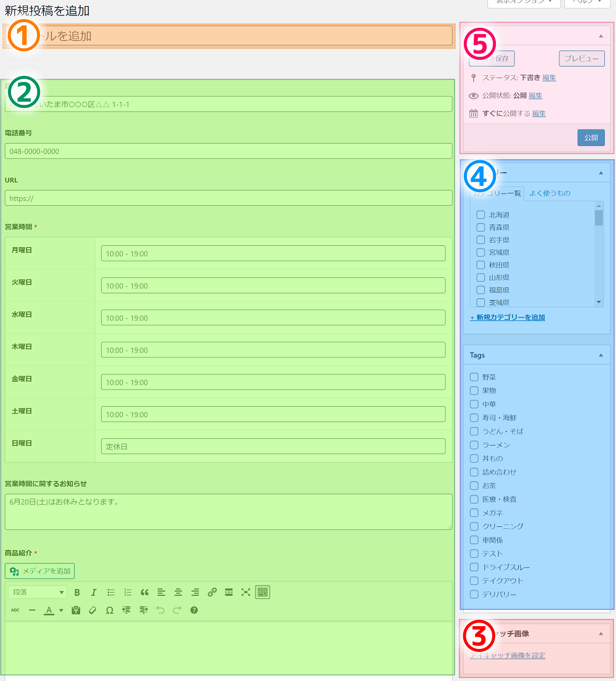Insert a blockquote in the editor
Screen dimensions: 616x681
click(x=145, y=592)
